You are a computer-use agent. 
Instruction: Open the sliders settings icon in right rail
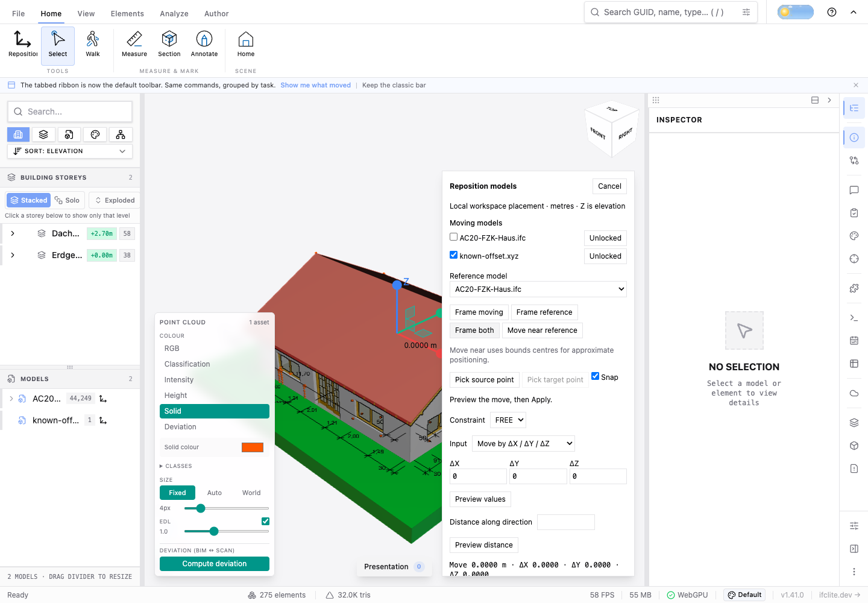[854, 526]
